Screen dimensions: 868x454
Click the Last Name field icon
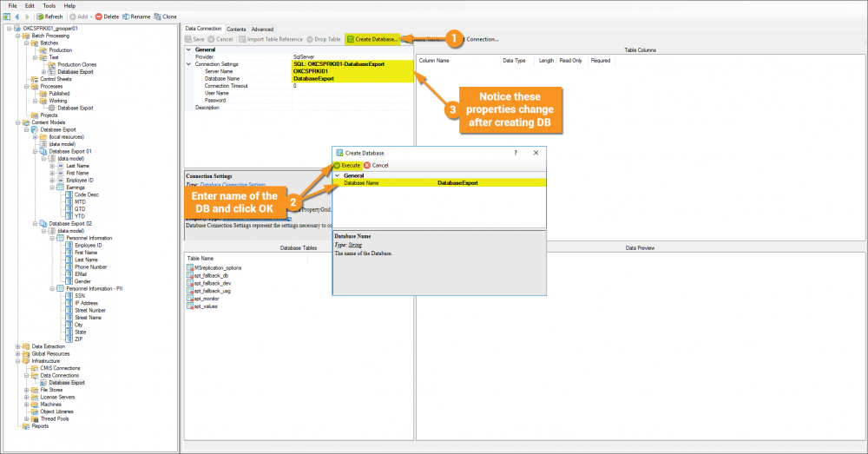[61, 166]
